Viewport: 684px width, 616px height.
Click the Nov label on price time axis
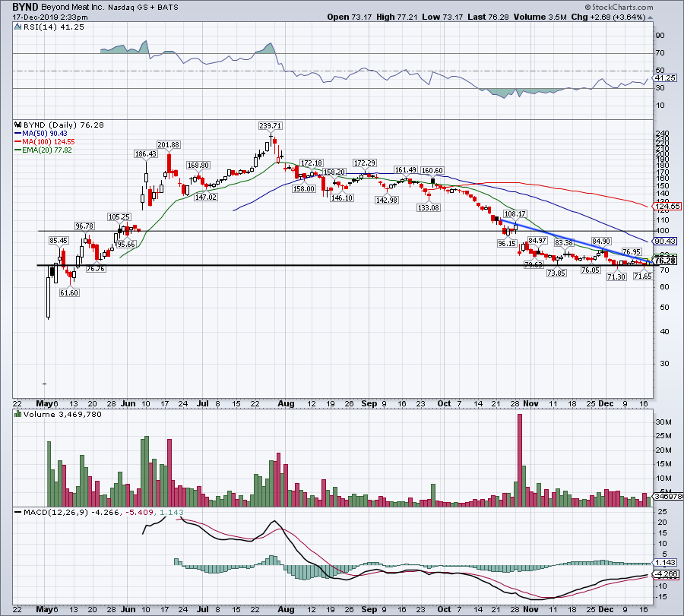click(x=530, y=403)
